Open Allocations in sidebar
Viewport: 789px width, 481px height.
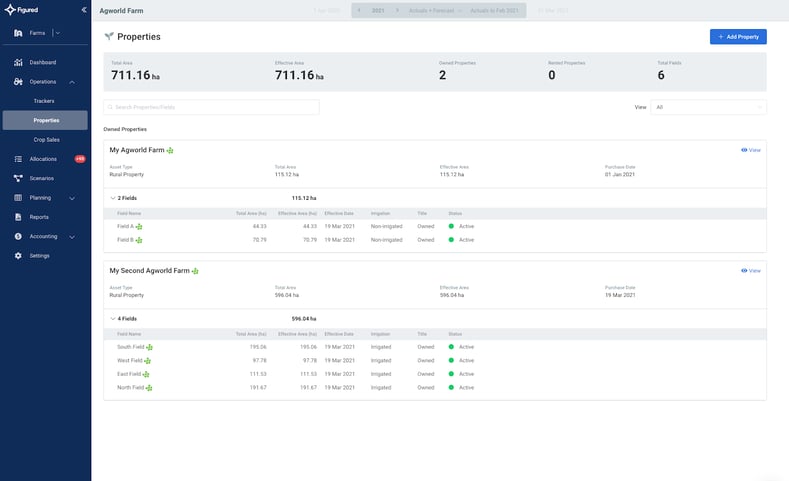(43, 159)
